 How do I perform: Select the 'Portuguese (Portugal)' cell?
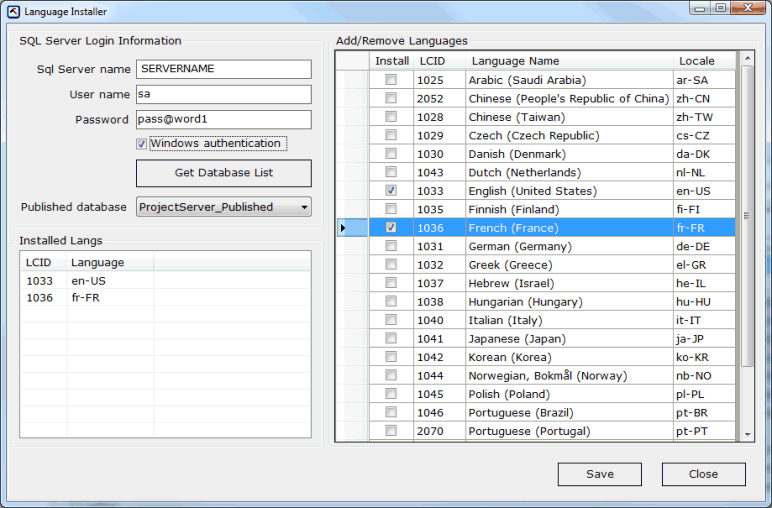569,431
